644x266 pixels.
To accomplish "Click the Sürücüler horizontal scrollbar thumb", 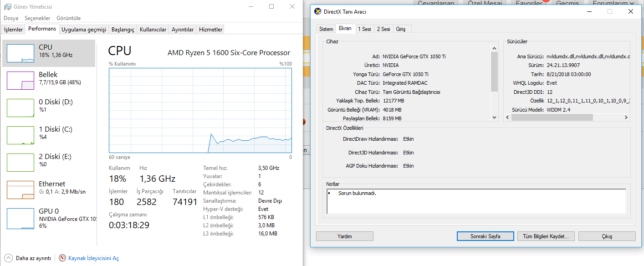I will pyautogui.click(x=552, y=118).
